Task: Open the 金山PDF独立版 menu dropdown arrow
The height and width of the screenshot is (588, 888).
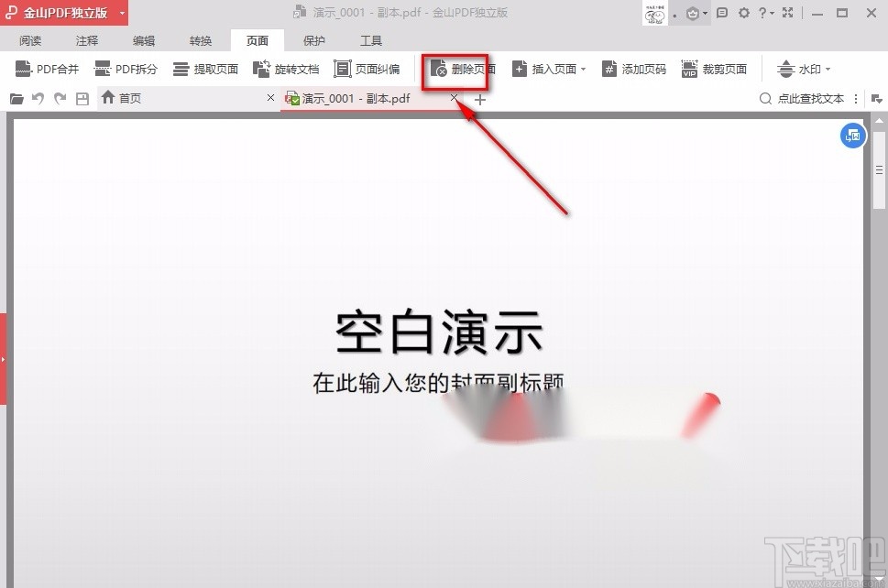Action: tap(122, 13)
